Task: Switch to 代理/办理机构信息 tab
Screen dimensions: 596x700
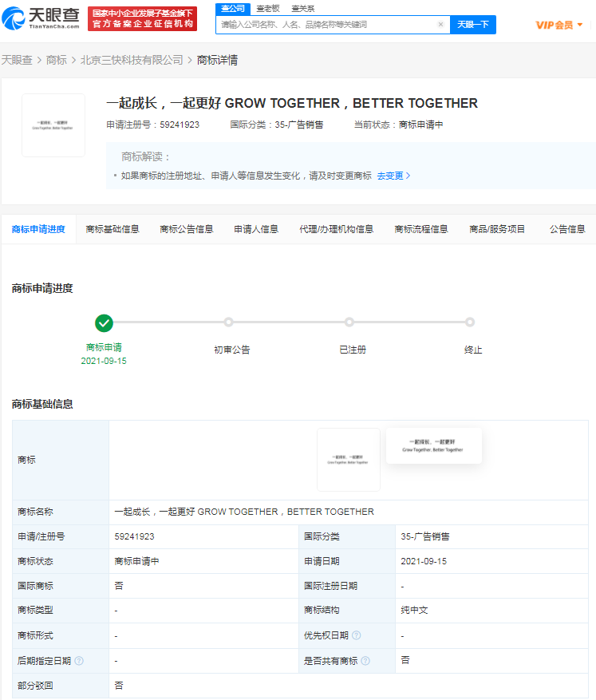Action: point(337,229)
